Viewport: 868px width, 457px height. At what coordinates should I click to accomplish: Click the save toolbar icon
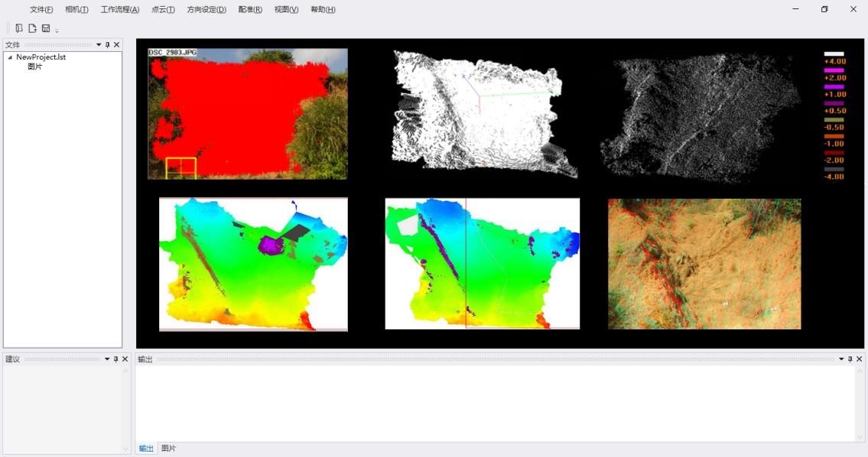point(46,28)
